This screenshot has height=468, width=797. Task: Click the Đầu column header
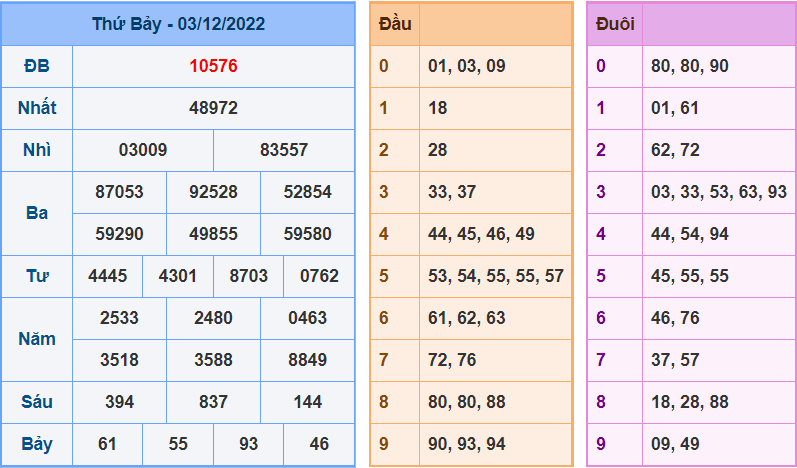tap(395, 24)
